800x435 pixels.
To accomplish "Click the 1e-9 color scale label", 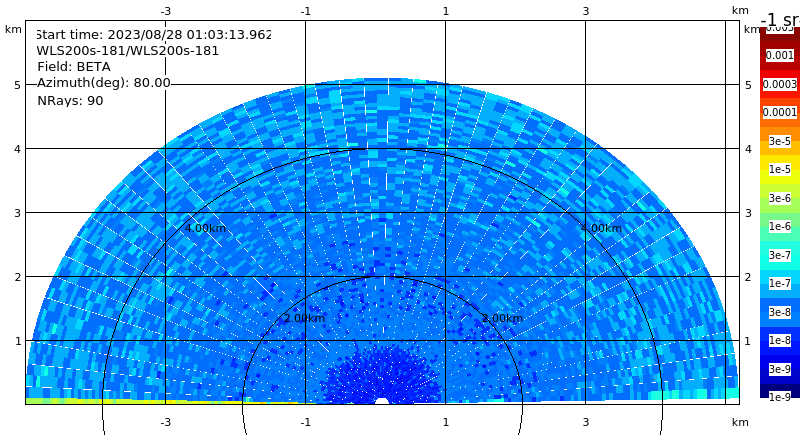I will tap(780, 397).
